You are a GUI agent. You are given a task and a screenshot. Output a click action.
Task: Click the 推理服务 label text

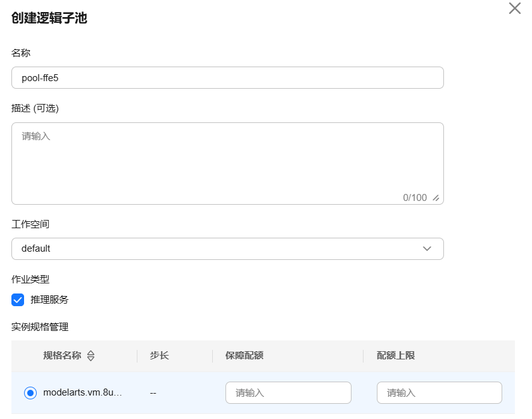pyautogui.click(x=49, y=300)
